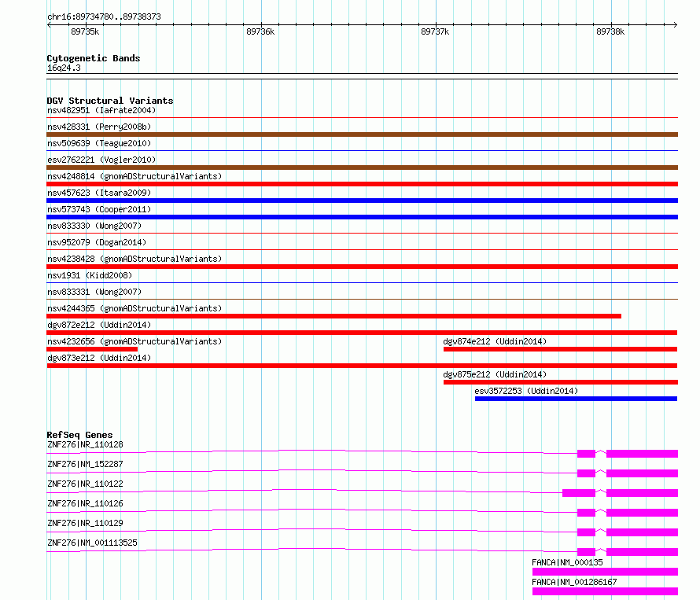Click the nsv573743 (Cooper2011) label
Image resolution: width=700 pixels, height=600 pixels.
click(x=99, y=209)
